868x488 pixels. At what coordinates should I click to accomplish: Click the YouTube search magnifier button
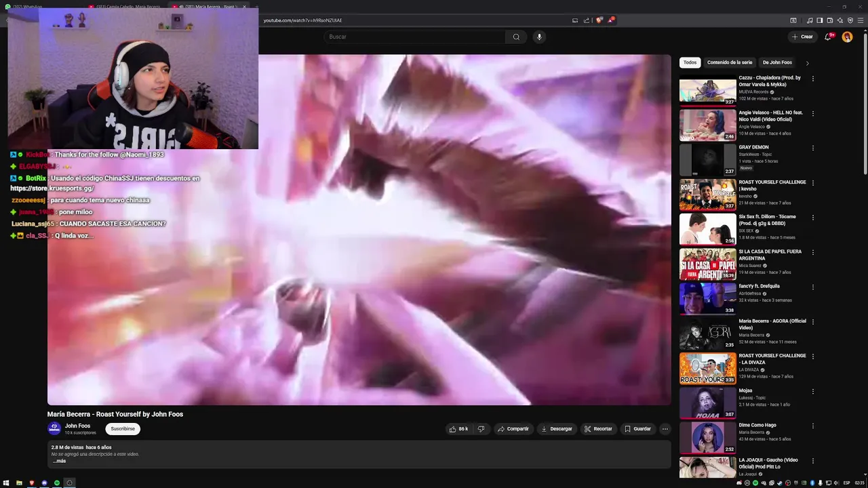tap(516, 37)
